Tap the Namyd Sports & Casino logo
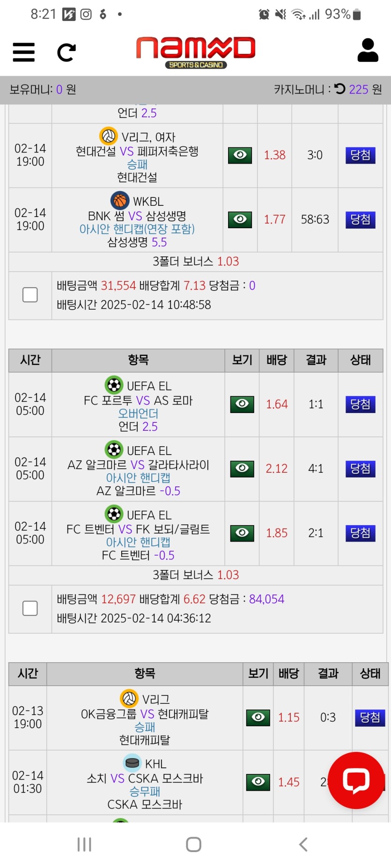Viewport: 391px width, 868px height. [196, 52]
